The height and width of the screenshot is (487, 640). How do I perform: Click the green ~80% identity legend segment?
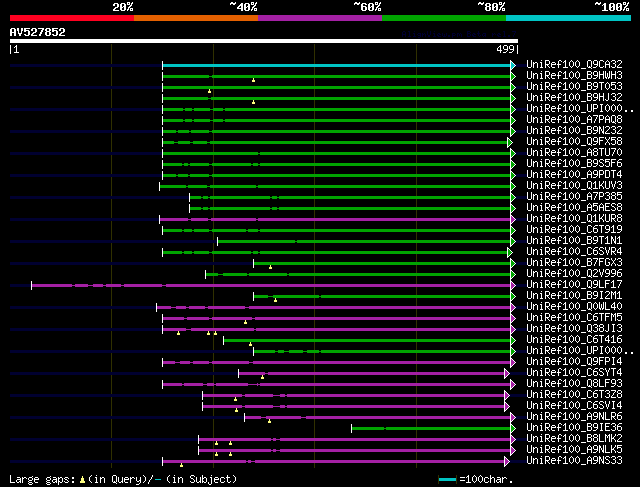444,18
